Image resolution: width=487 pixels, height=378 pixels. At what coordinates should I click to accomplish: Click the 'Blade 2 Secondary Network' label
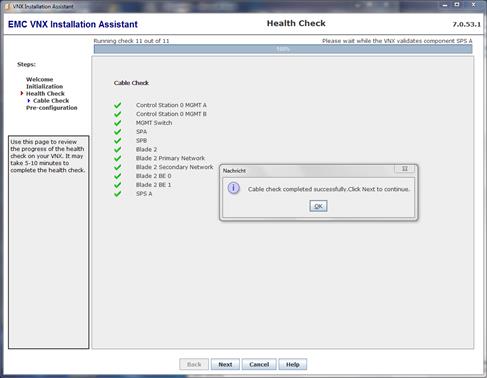click(174, 167)
